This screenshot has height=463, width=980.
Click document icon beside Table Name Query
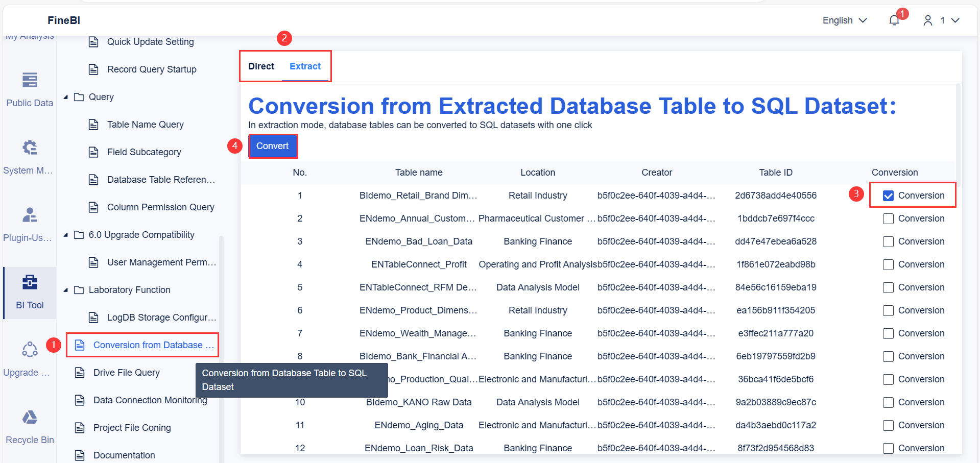[x=93, y=125]
